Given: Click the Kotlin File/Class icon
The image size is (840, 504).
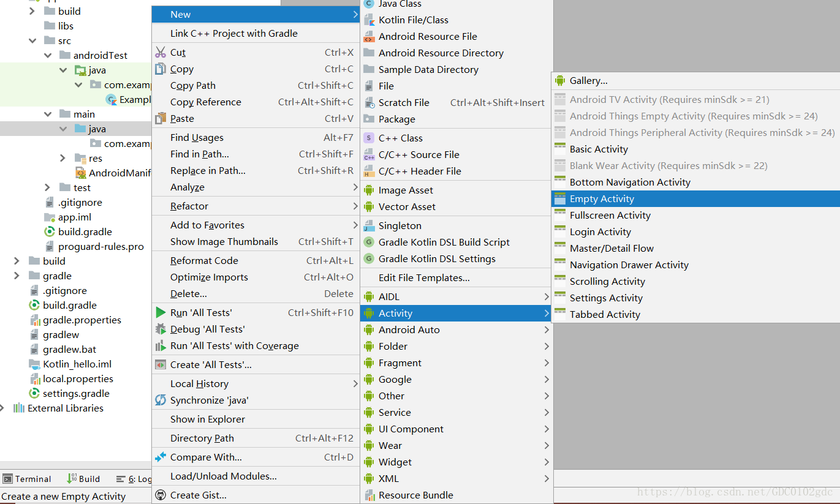Looking at the screenshot, I should (369, 20).
